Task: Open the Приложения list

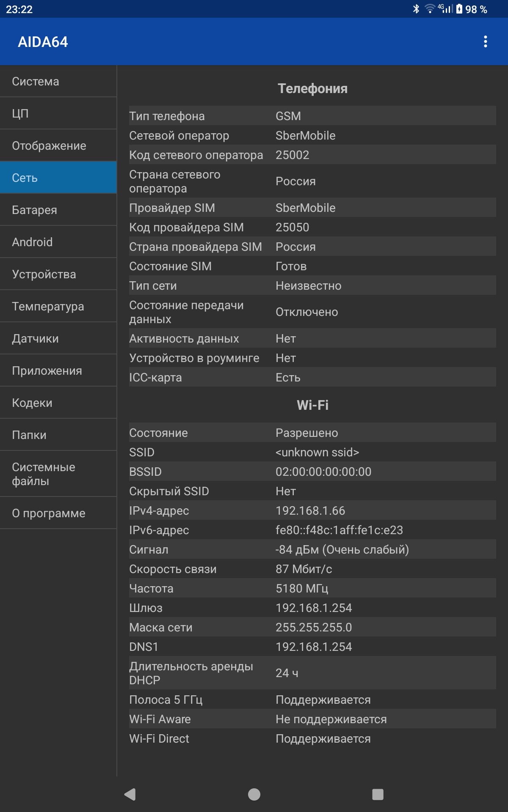Action: (x=58, y=370)
